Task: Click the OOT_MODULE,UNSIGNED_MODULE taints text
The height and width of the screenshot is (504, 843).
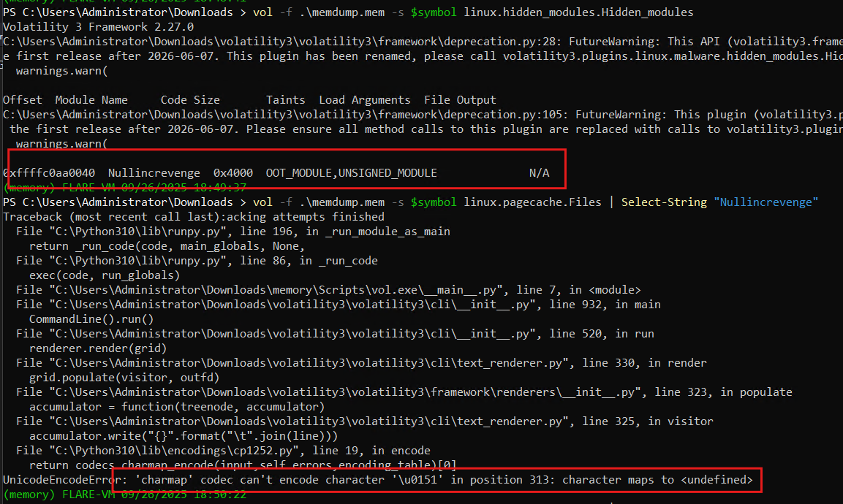Action: pos(351,173)
